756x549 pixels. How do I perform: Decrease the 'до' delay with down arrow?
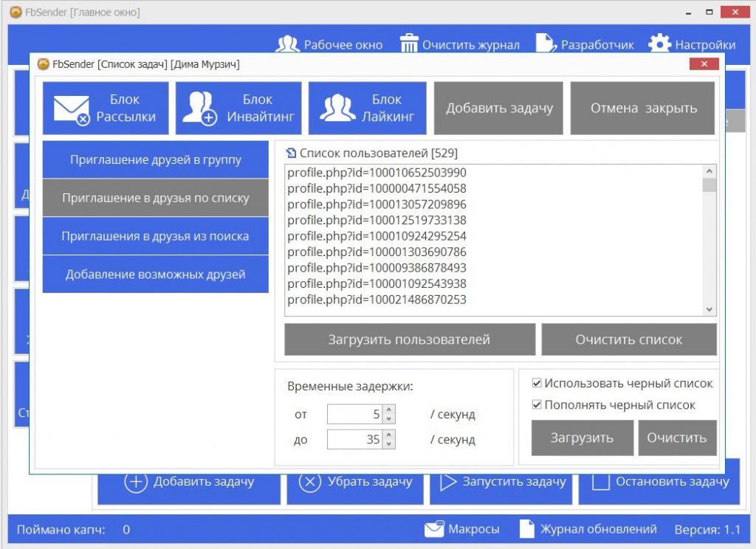[x=388, y=444]
